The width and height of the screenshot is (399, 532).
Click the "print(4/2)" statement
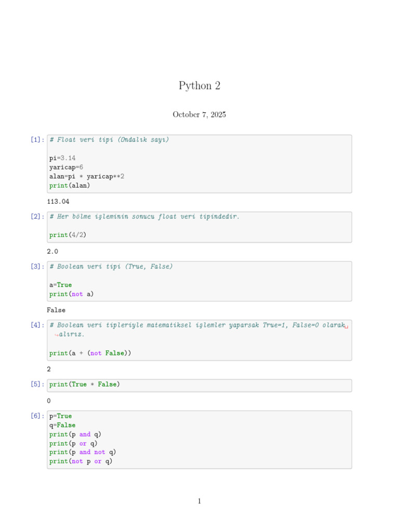click(68, 235)
